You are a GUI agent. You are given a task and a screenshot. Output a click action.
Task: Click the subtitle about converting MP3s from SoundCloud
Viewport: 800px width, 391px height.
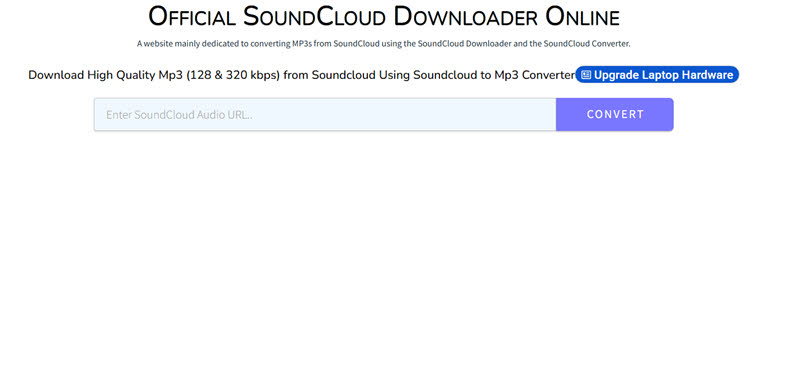tap(384, 44)
